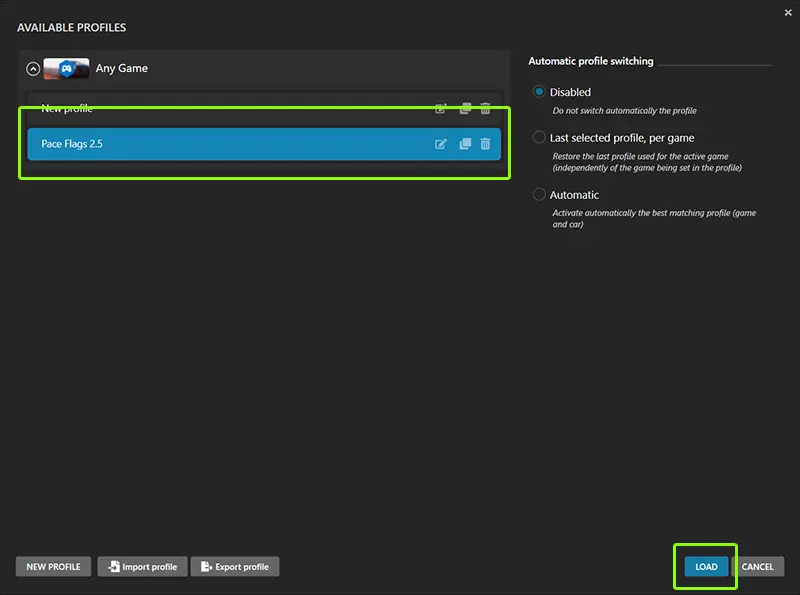
Task: Select the Any Game group label
Action: pos(122,69)
